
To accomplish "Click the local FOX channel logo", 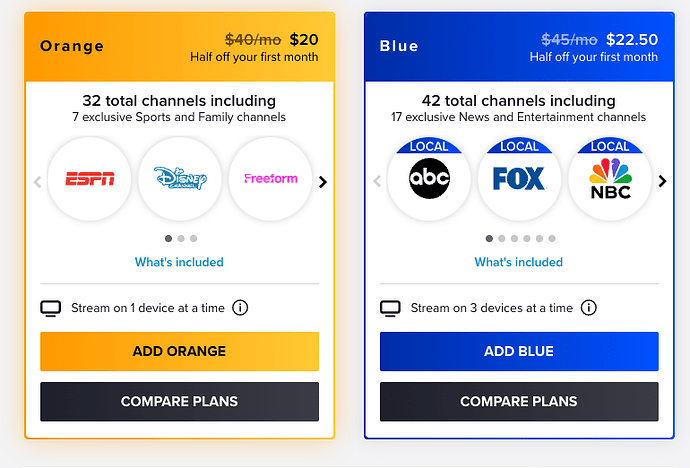I will pyautogui.click(x=519, y=180).
